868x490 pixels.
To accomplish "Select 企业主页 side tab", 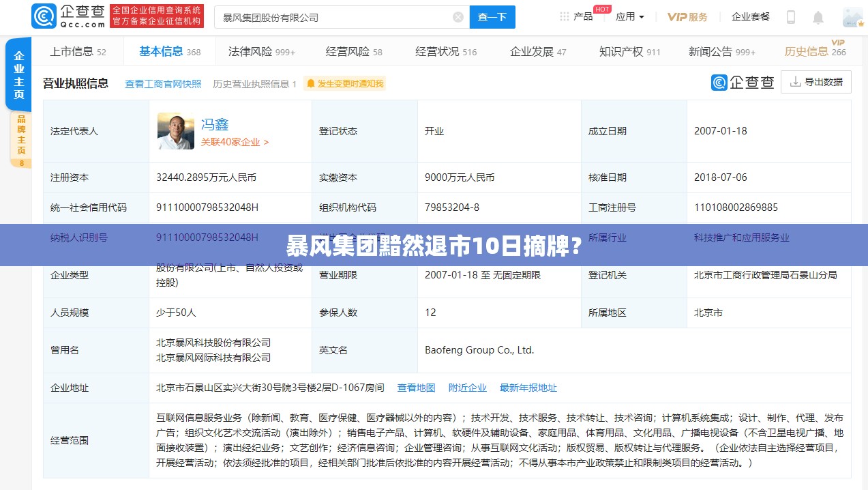I will coord(19,75).
